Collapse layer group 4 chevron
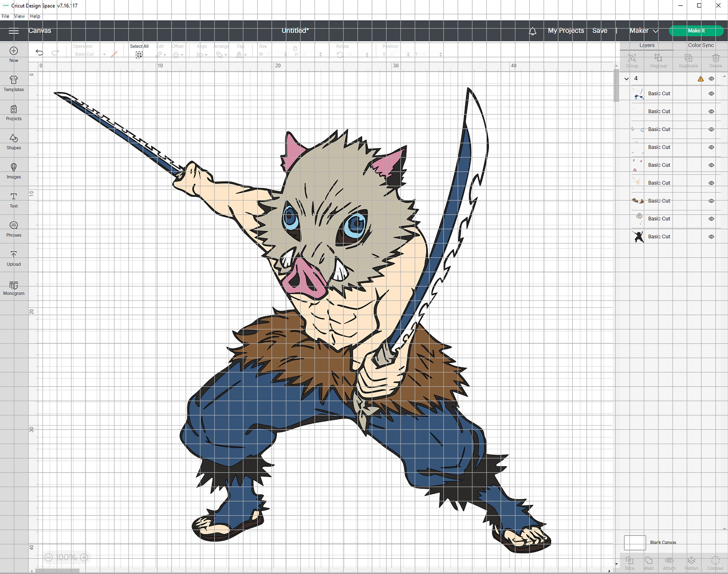 pos(626,79)
